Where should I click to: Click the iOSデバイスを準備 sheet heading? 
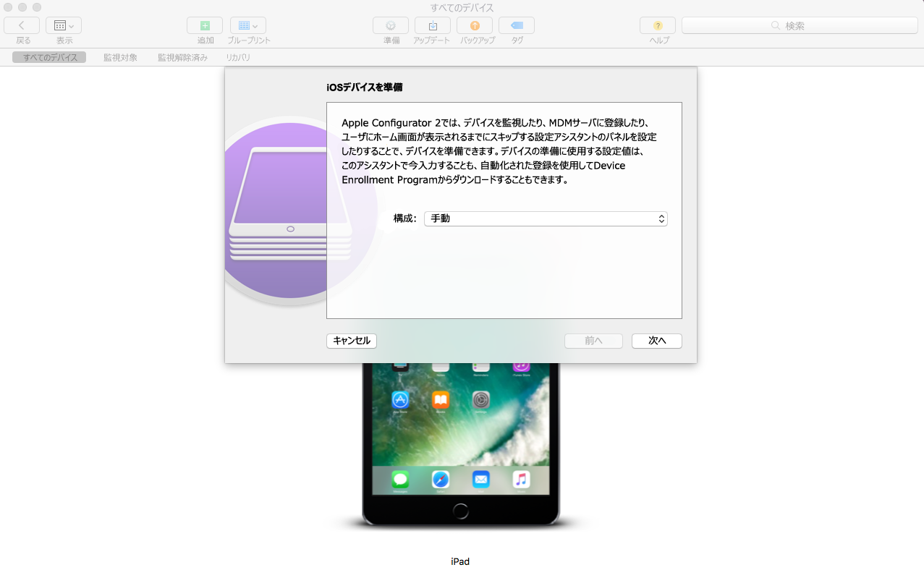point(365,88)
